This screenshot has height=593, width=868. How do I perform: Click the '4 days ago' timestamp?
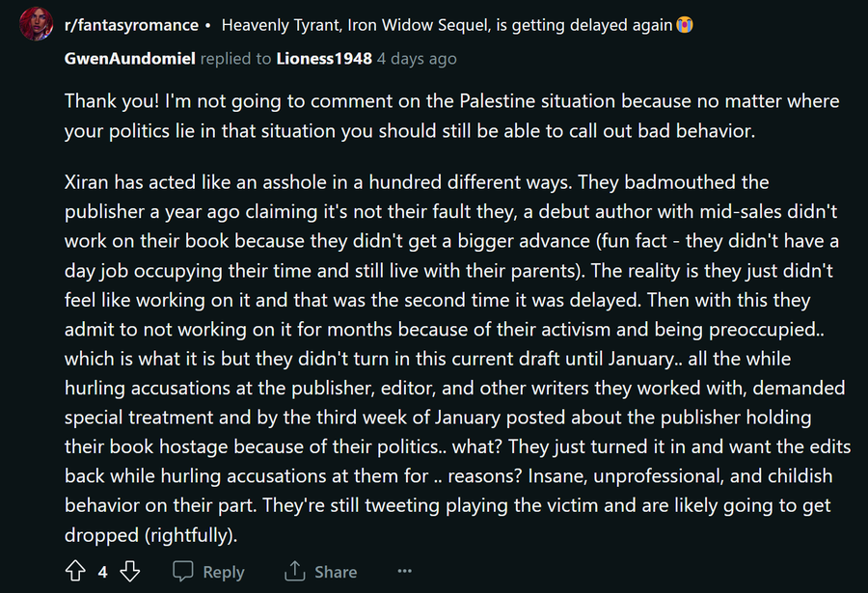point(417,58)
